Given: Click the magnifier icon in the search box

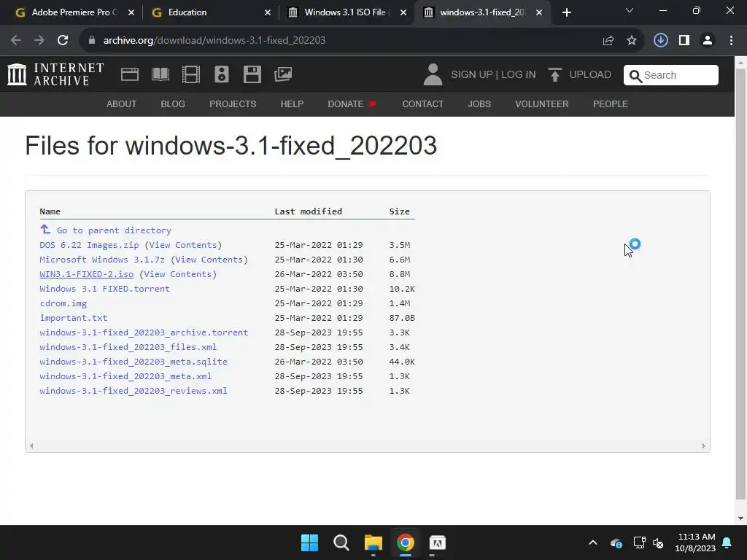Looking at the screenshot, I should coord(635,76).
